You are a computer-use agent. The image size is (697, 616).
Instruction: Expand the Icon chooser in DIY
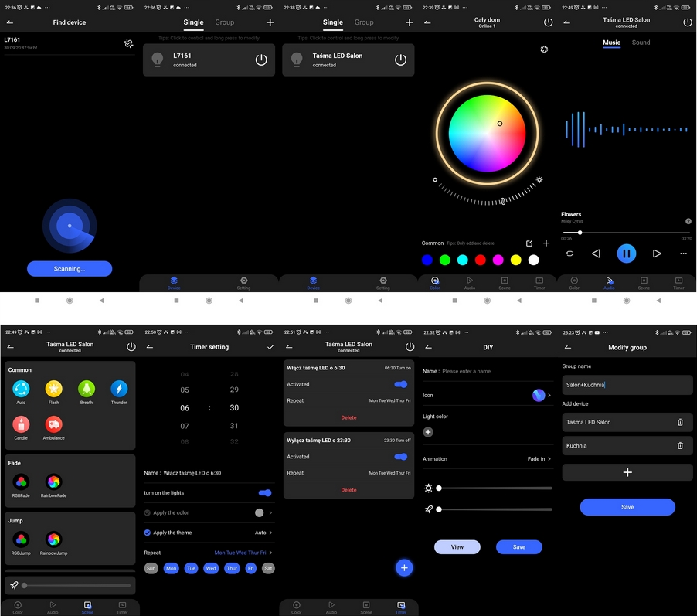[542, 396]
